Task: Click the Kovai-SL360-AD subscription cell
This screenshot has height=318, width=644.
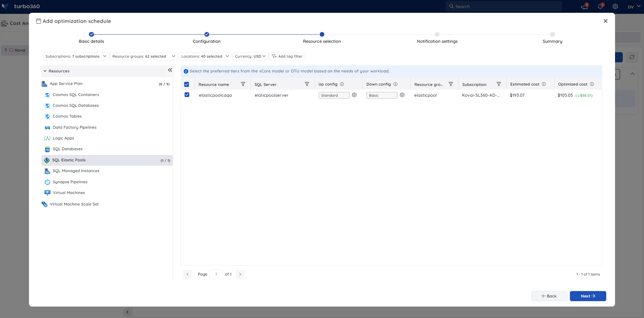Action: (x=481, y=95)
